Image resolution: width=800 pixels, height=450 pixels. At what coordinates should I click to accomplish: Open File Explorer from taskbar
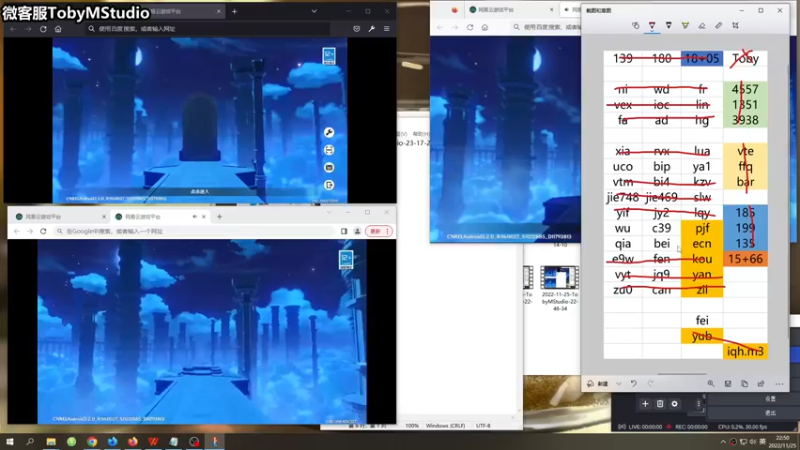point(51,442)
